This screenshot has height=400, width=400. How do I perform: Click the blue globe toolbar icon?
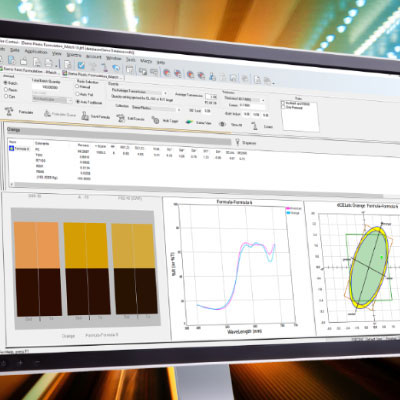point(116,68)
